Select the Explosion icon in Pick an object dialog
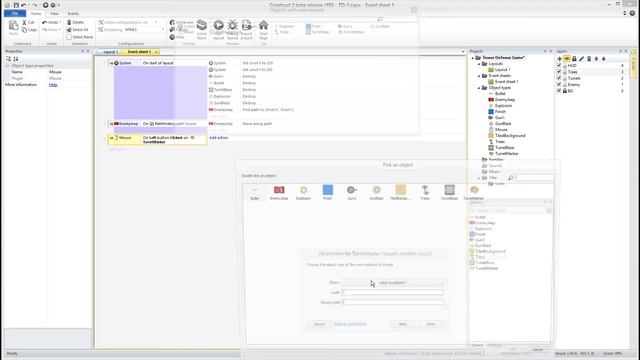Viewport: 640px width, 360px height. [x=303, y=190]
